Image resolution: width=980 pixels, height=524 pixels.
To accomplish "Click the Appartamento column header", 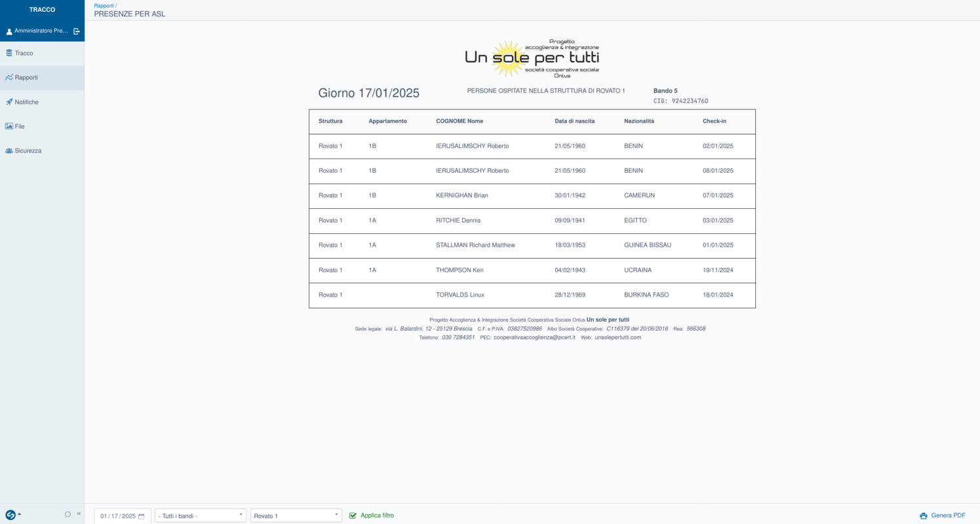I will tap(387, 121).
